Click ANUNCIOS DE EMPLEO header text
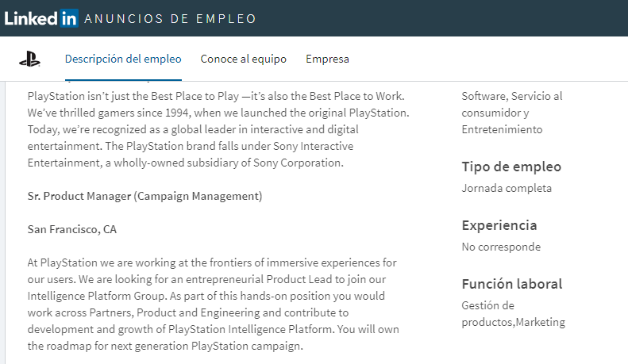 [170, 19]
